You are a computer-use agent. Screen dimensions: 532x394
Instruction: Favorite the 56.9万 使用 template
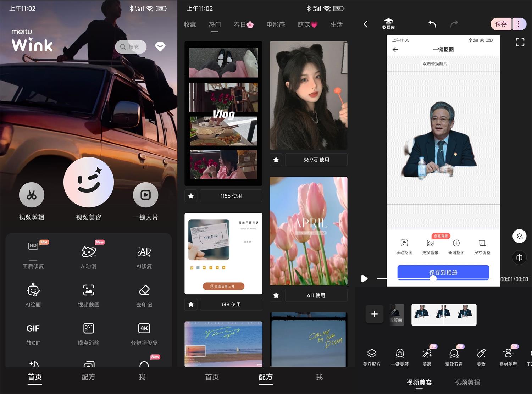276,160
